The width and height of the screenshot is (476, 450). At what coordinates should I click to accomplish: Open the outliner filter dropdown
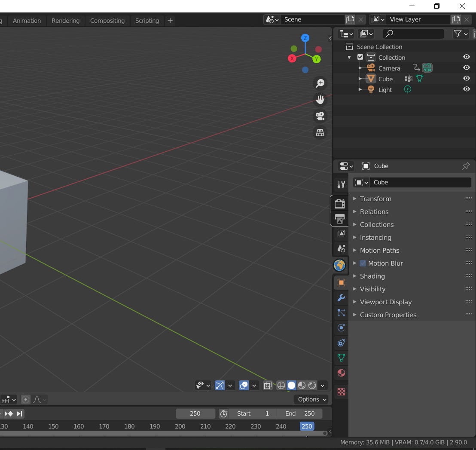[460, 34]
